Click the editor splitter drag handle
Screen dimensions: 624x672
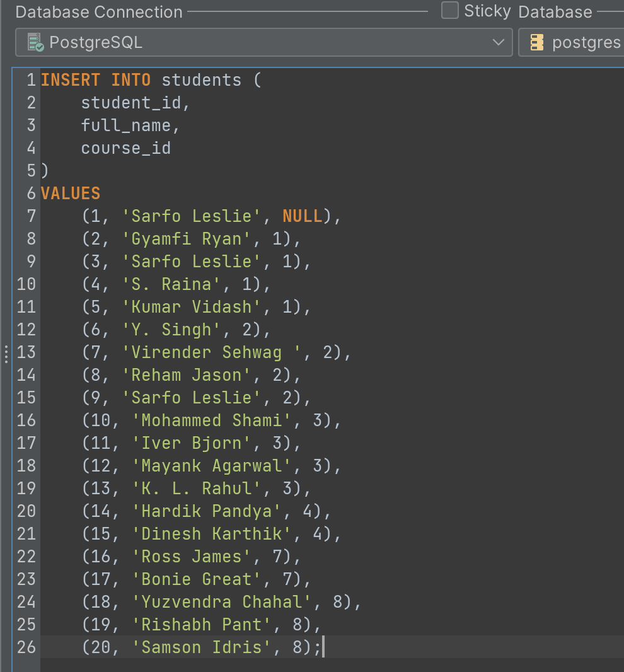point(6,355)
